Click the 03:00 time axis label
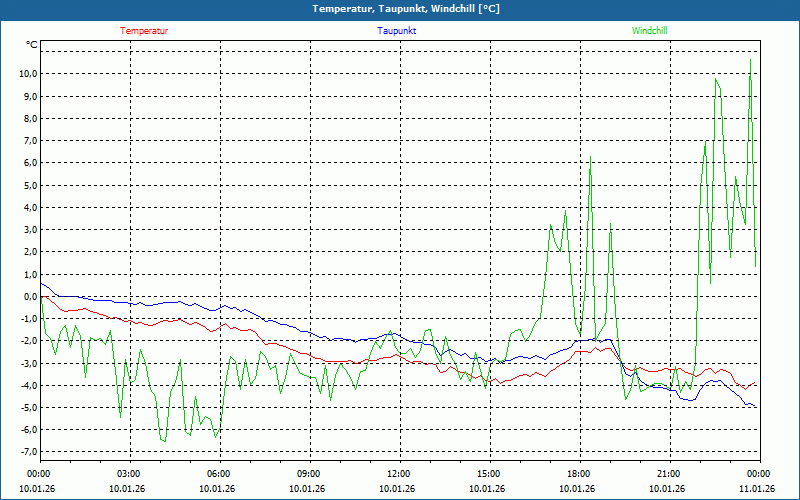Screen dimensions: 800x500 pos(129,473)
